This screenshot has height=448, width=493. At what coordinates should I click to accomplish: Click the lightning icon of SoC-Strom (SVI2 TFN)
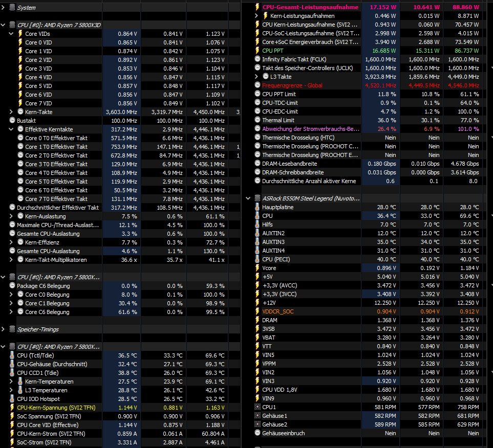pyautogui.click(x=12, y=442)
